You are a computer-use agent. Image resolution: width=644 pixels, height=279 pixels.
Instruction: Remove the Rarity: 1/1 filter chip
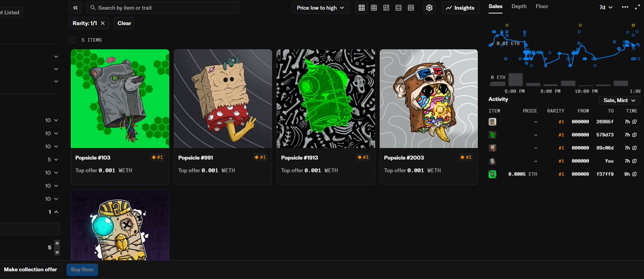pyautogui.click(x=103, y=23)
